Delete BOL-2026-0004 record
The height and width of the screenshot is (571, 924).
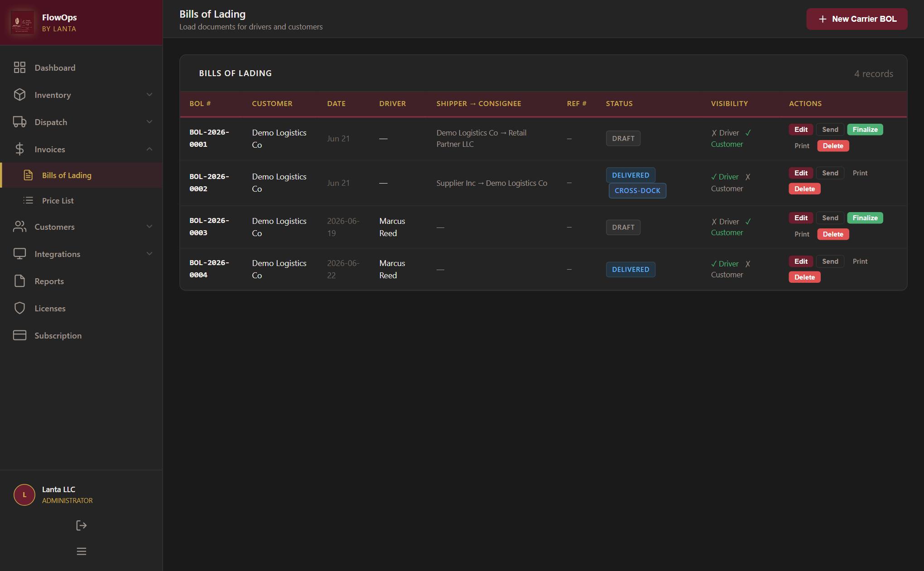coord(804,277)
